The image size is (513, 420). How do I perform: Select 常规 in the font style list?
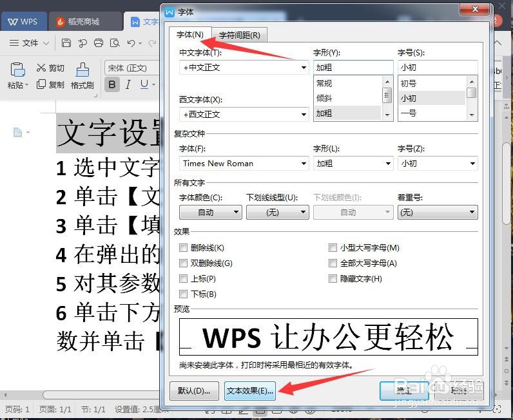coord(348,83)
